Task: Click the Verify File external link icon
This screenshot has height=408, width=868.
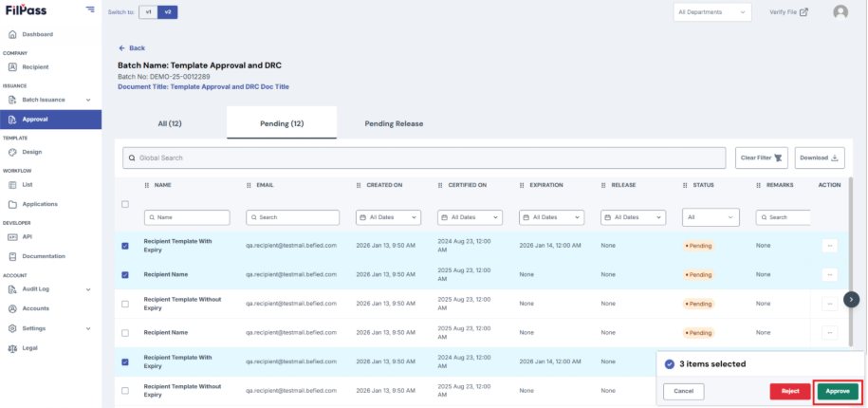Action: [803, 12]
